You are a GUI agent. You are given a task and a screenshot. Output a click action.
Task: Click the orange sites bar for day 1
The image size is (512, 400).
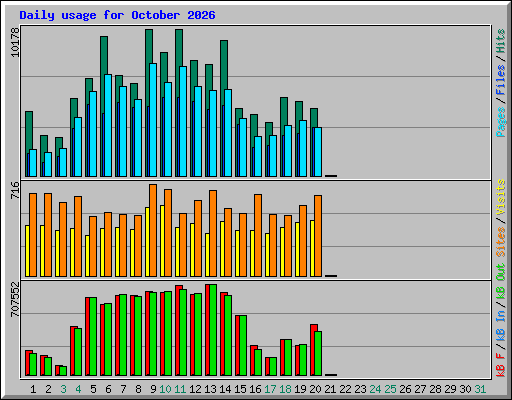pos(33,235)
